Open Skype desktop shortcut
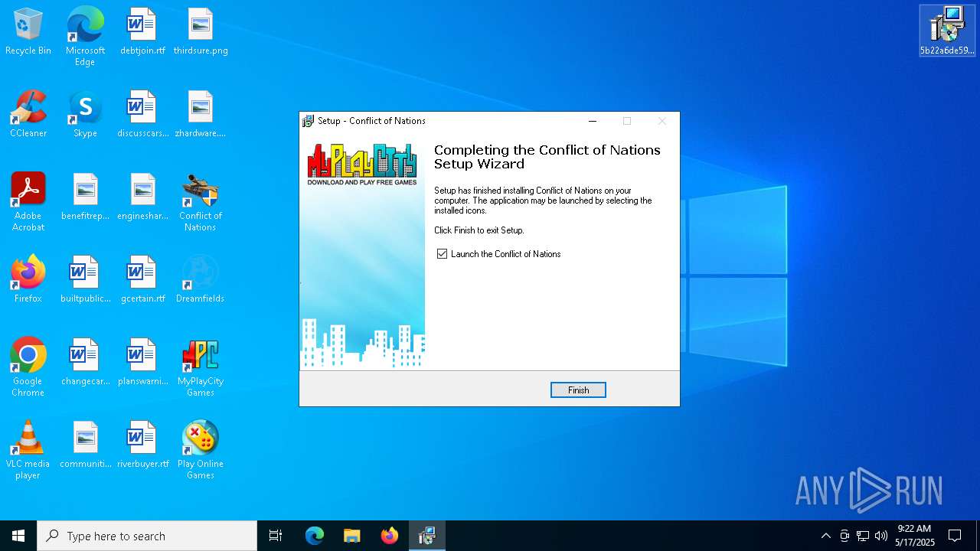980x551 pixels. (x=85, y=115)
